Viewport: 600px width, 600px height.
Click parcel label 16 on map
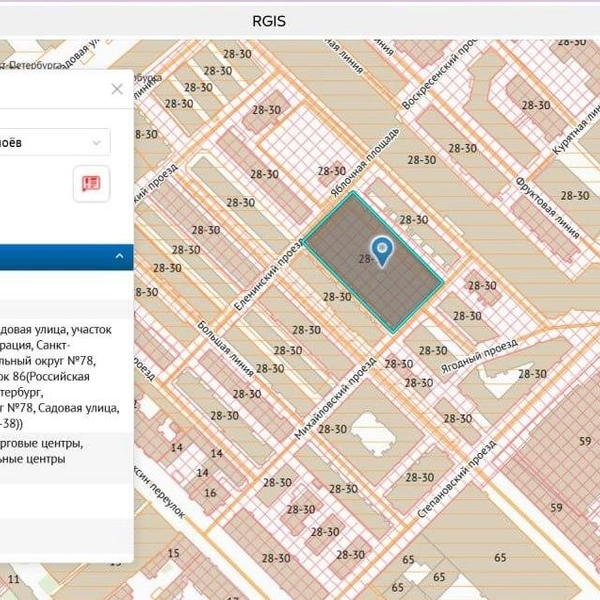(210, 493)
